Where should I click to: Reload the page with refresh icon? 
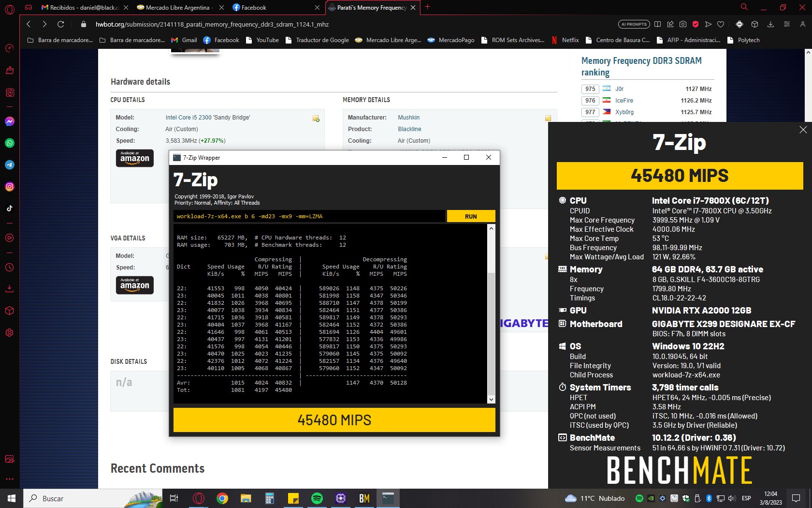pyautogui.click(x=60, y=24)
